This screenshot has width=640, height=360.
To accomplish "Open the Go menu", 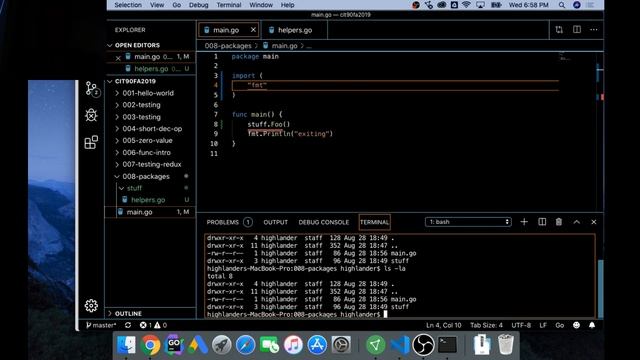I will click(177, 5).
